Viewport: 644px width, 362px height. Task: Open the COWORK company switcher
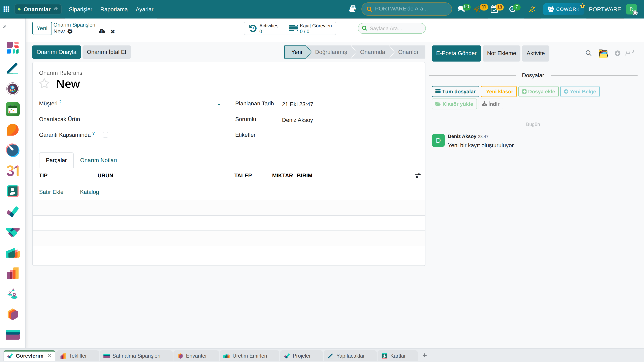point(563,9)
